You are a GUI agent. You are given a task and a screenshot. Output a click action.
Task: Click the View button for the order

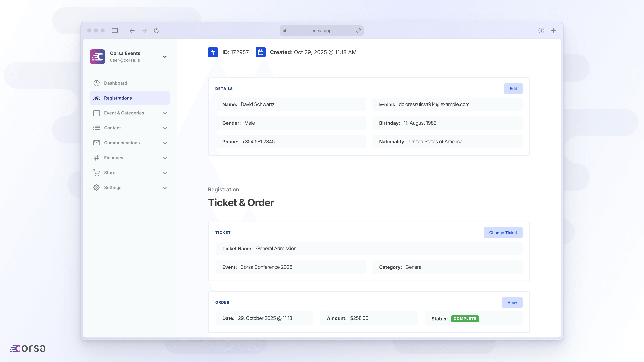pyautogui.click(x=512, y=303)
